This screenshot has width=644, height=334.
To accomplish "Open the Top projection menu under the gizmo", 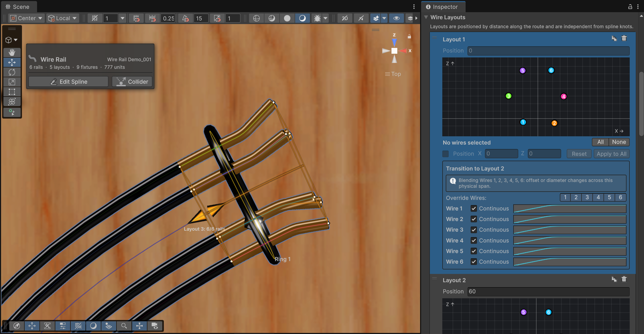I will click(393, 74).
